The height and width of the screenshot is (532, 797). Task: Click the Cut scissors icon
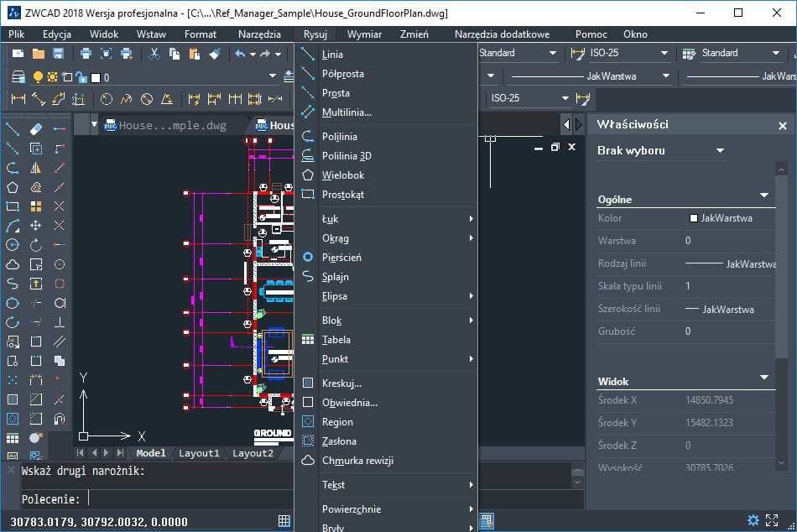[x=154, y=54]
